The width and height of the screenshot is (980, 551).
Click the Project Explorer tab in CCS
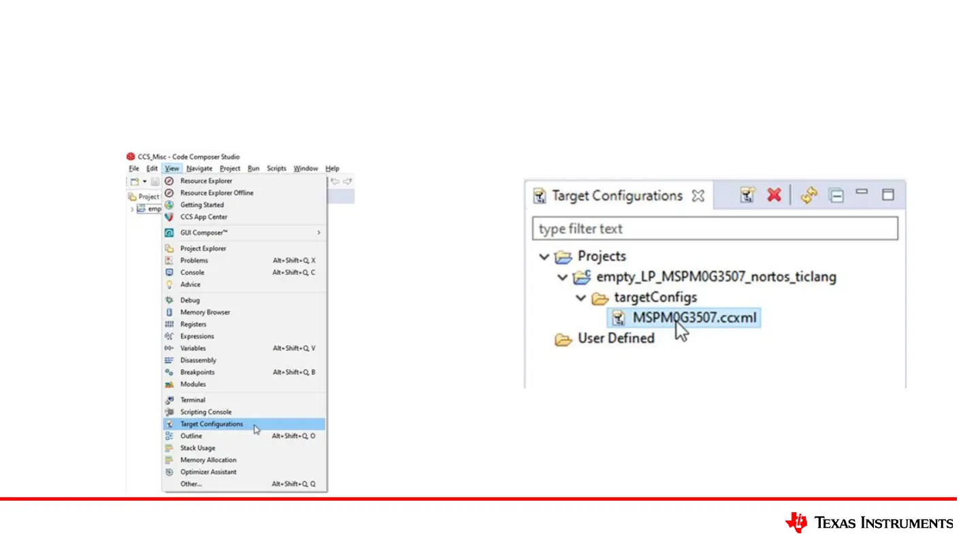144,197
